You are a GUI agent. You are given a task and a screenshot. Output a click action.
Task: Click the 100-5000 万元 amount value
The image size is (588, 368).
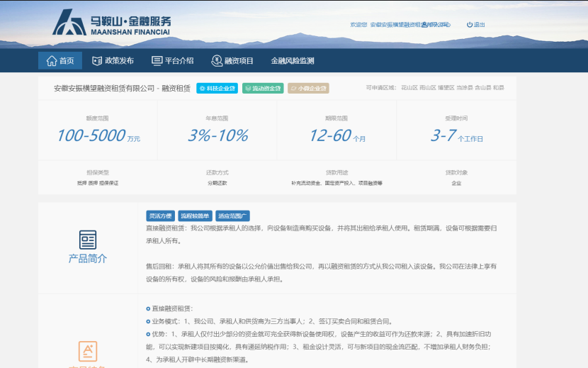point(98,135)
